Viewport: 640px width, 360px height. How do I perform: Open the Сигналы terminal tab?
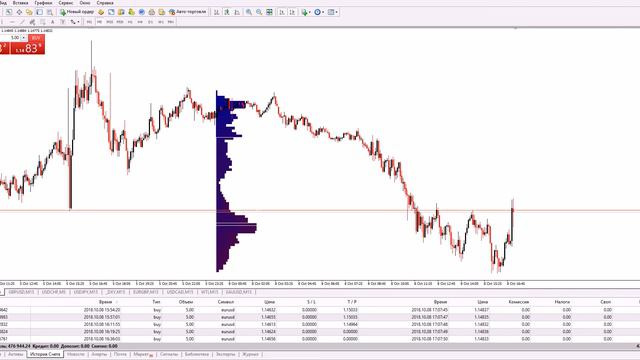169,354
